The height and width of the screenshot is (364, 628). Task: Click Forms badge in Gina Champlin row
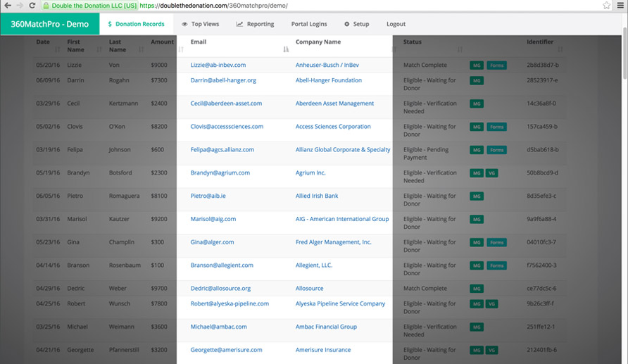tap(496, 242)
